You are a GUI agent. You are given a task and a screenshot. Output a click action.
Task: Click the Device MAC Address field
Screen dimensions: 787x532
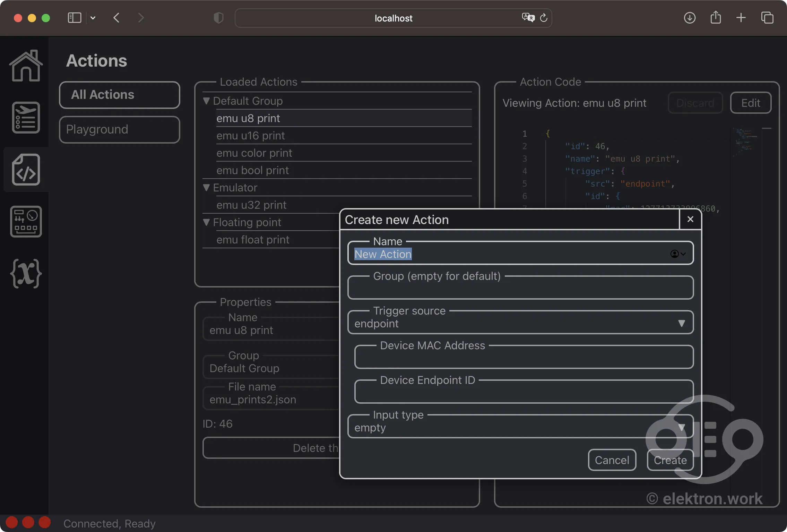coord(524,358)
